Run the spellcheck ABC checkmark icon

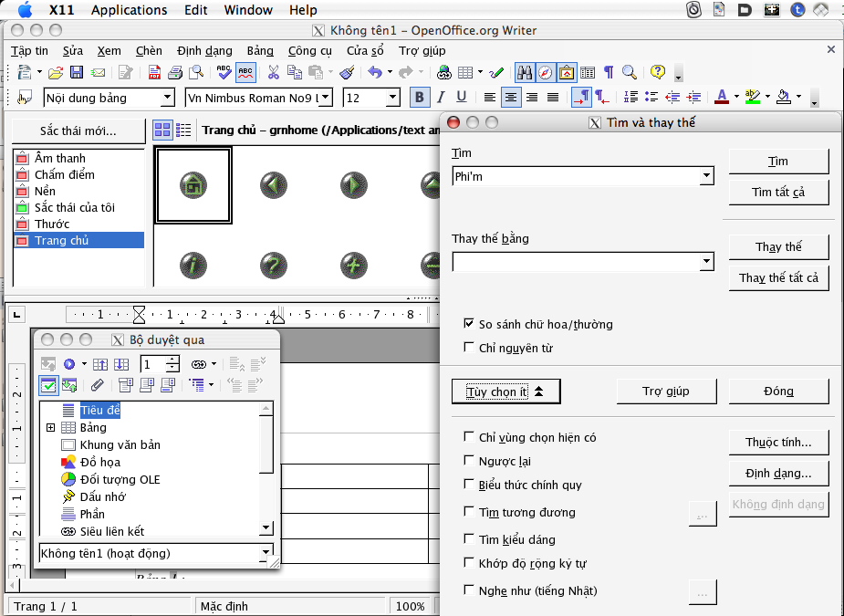(x=224, y=72)
